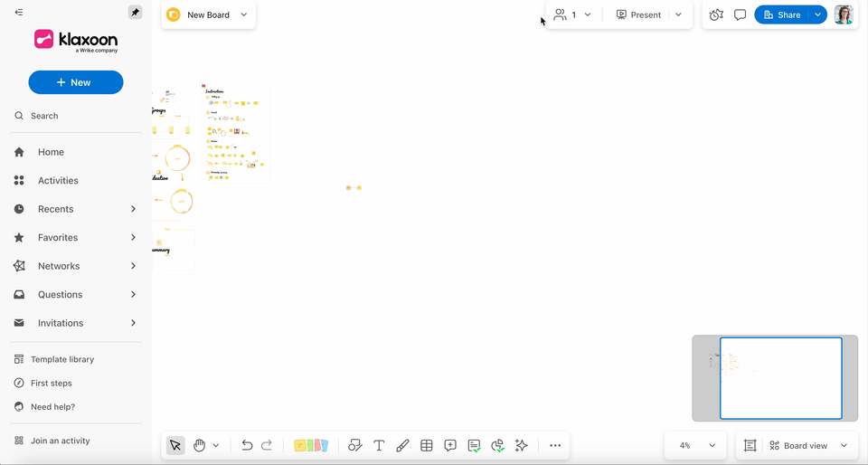
Task: Start presentation with Present button
Action: tap(638, 15)
